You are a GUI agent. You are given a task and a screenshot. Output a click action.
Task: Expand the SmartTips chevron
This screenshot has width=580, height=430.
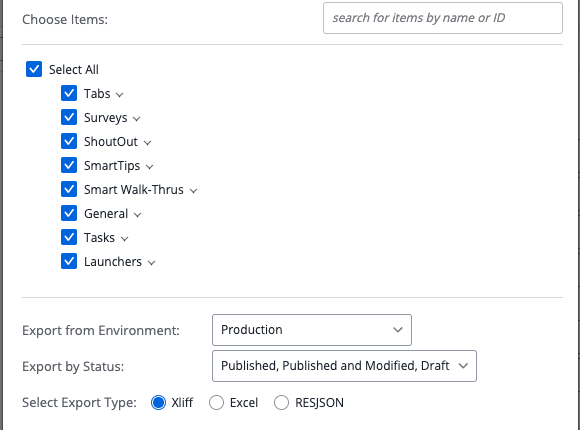tap(149, 167)
